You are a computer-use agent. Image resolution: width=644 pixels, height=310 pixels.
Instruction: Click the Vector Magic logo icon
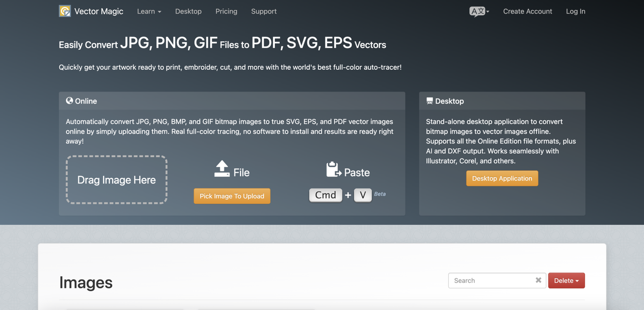[65, 11]
